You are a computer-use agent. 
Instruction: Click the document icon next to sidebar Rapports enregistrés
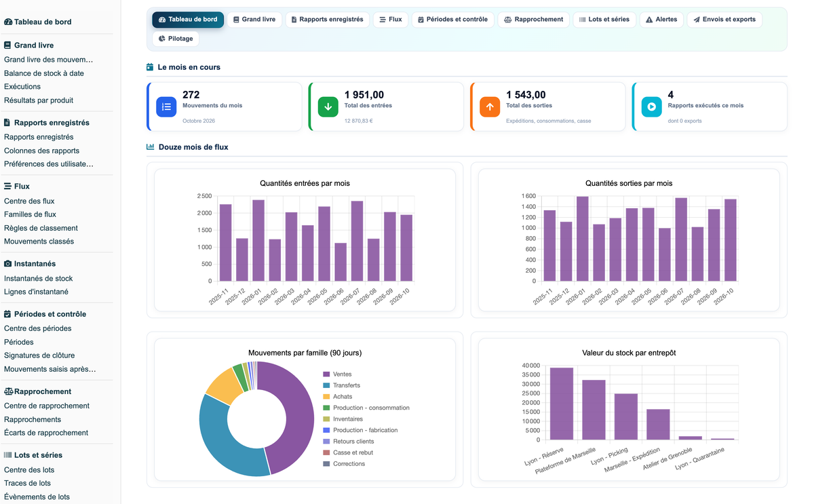pos(7,123)
